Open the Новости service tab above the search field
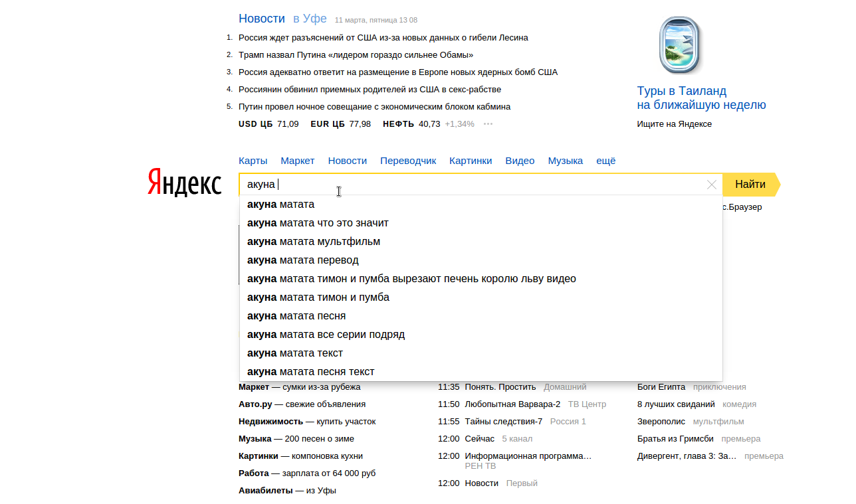The image size is (856, 504). 348,161
